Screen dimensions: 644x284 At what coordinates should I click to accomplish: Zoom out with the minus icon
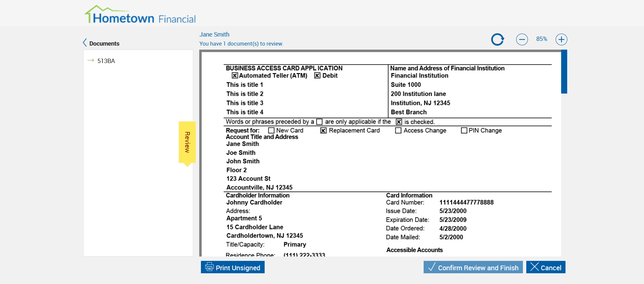[522, 39]
